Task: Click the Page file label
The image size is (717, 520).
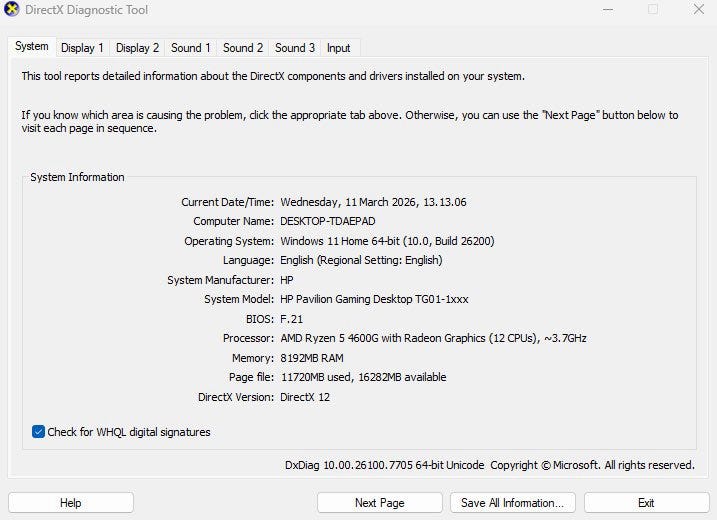Action: coord(251,377)
